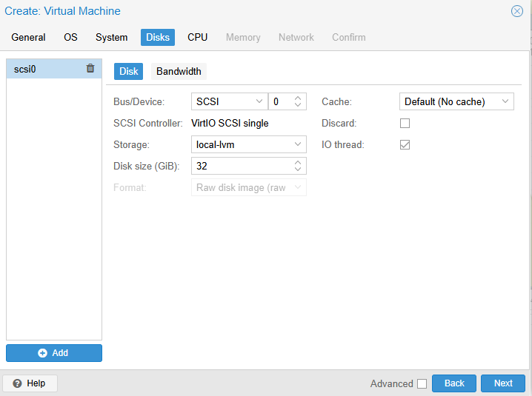Open the Bandwidth sub-tab
Viewport: 532px width, 396px height.
179,72
